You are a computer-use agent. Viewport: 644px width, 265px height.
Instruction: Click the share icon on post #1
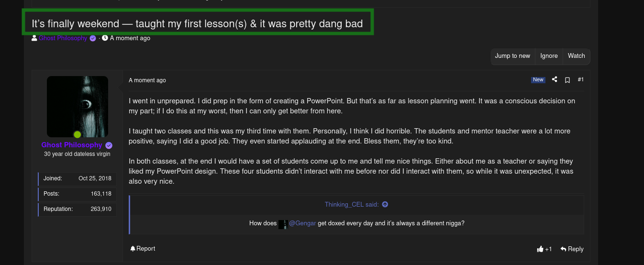(555, 80)
